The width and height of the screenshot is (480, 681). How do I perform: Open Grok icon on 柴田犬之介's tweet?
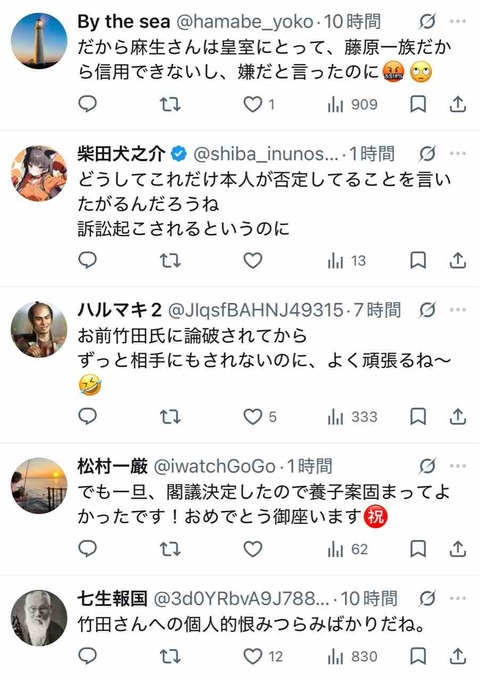coord(427,153)
